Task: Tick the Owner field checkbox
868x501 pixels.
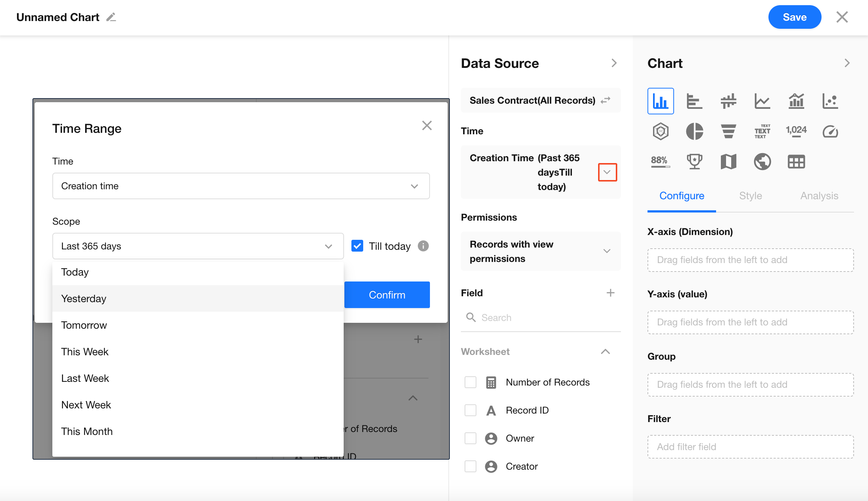Action: click(x=471, y=438)
